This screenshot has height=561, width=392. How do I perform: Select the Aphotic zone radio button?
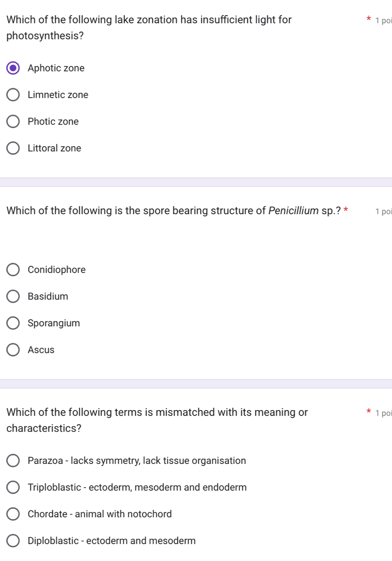click(13, 68)
